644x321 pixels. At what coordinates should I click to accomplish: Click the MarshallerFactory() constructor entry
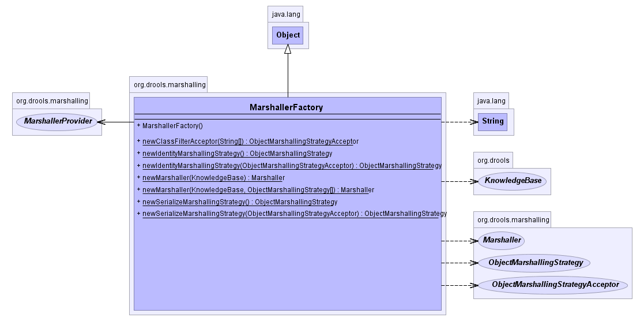point(172,126)
